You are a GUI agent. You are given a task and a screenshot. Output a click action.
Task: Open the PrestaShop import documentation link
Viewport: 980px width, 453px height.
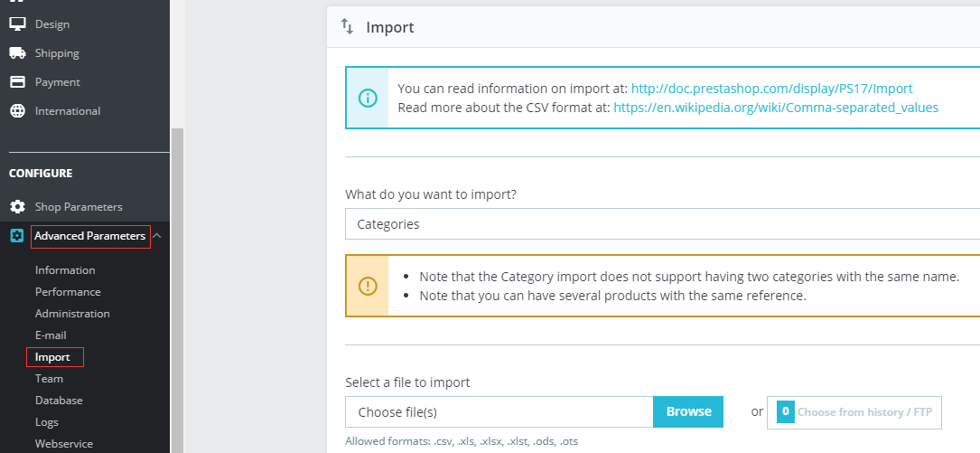(771, 89)
